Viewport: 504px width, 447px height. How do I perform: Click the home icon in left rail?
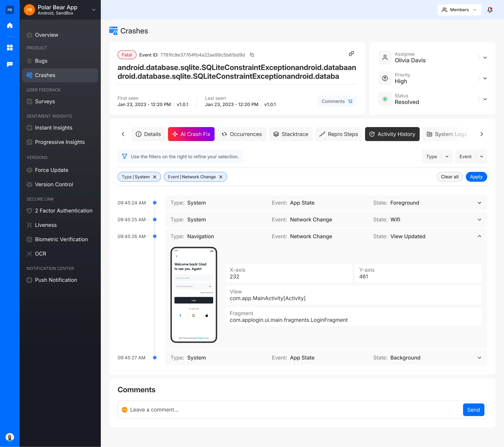pos(10,25)
